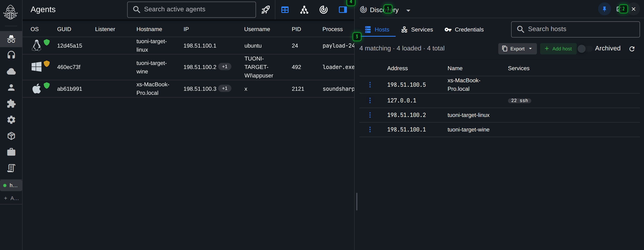Switch to the Credentials tab
Screen dimensions: 644x250
464,30
